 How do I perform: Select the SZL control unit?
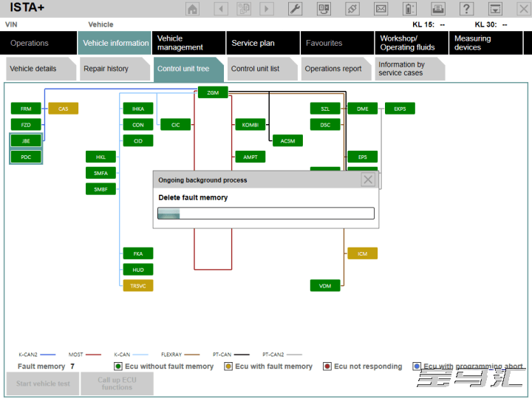tap(325, 109)
